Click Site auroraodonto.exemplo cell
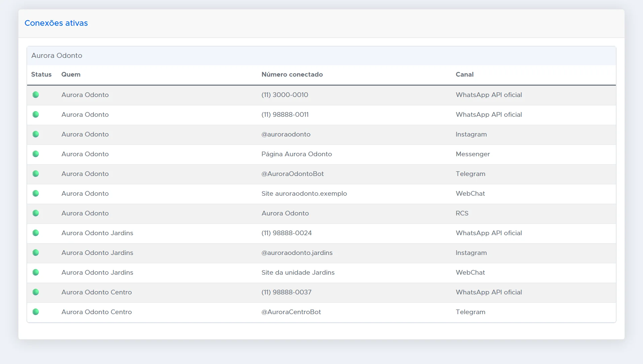The width and height of the screenshot is (643, 364). [304, 193]
